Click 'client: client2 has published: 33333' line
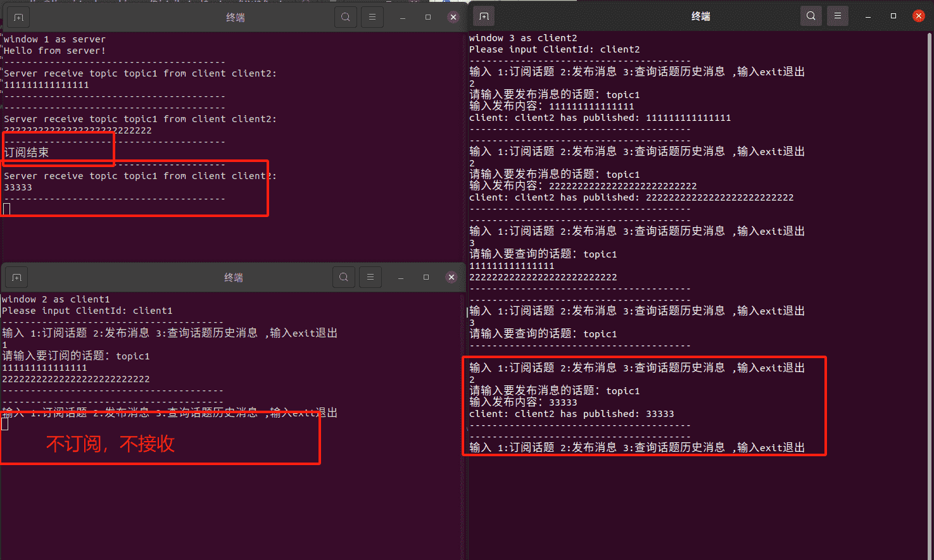The height and width of the screenshot is (560, 934). [572, 414]
